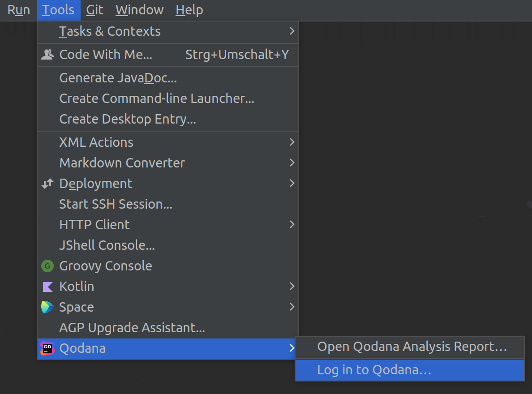The image size is (532, 394).
Task: Click the Qodana logo icon
Action: (47, 348)
